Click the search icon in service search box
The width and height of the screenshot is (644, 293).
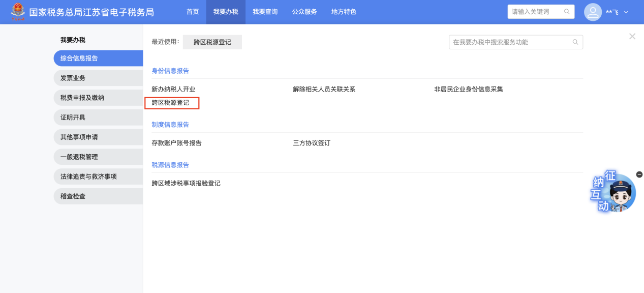(575, 42)
